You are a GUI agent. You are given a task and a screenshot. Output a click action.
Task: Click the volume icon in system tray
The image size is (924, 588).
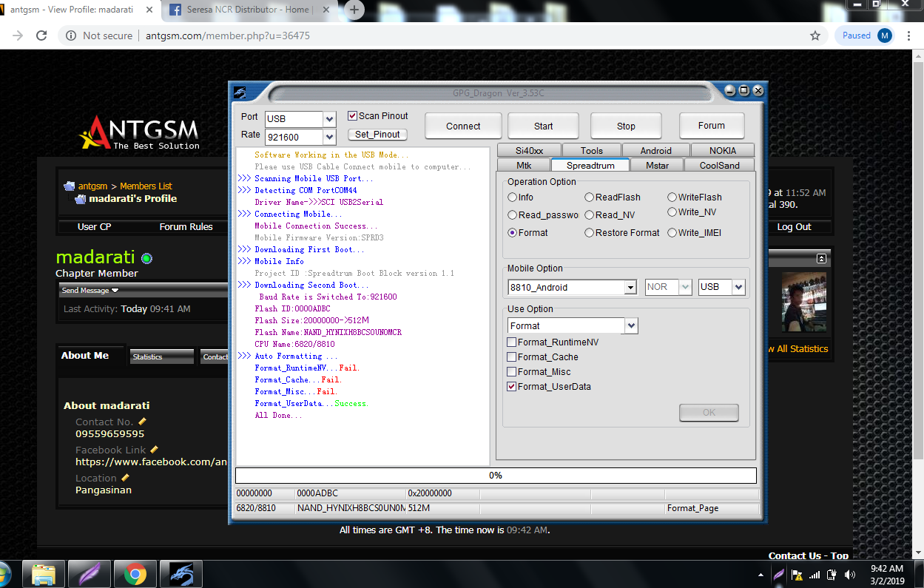850,575
